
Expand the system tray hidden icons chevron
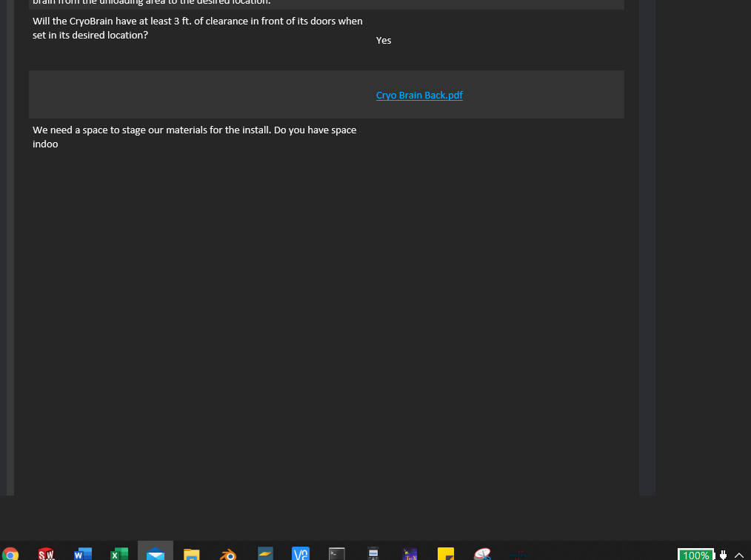tap(738, 555)
